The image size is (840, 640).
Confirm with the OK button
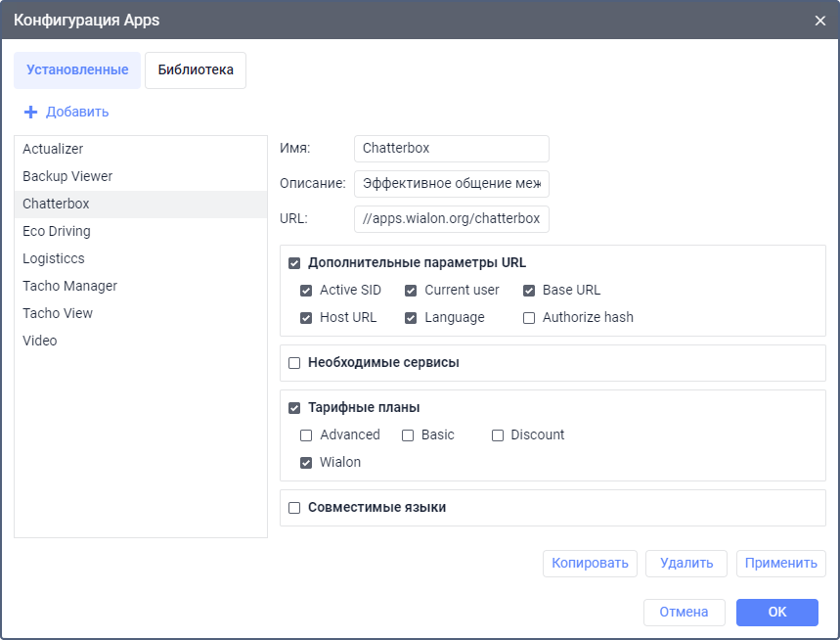776,613
